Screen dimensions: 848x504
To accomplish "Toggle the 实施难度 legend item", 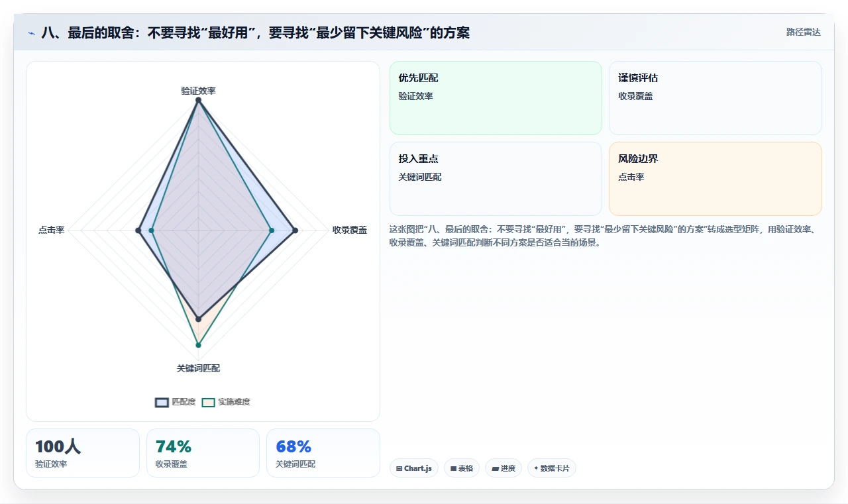I will (226, 402).
